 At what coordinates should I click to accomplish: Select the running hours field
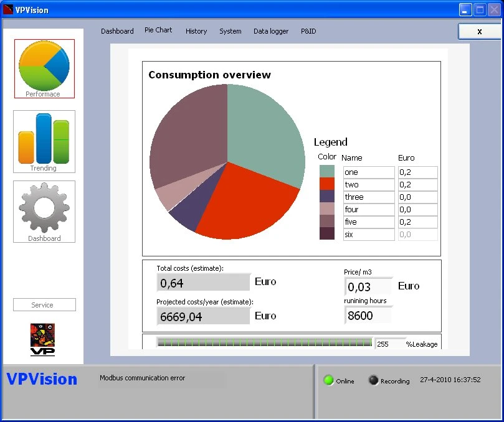pyautogui.click(x=368, y=316)
